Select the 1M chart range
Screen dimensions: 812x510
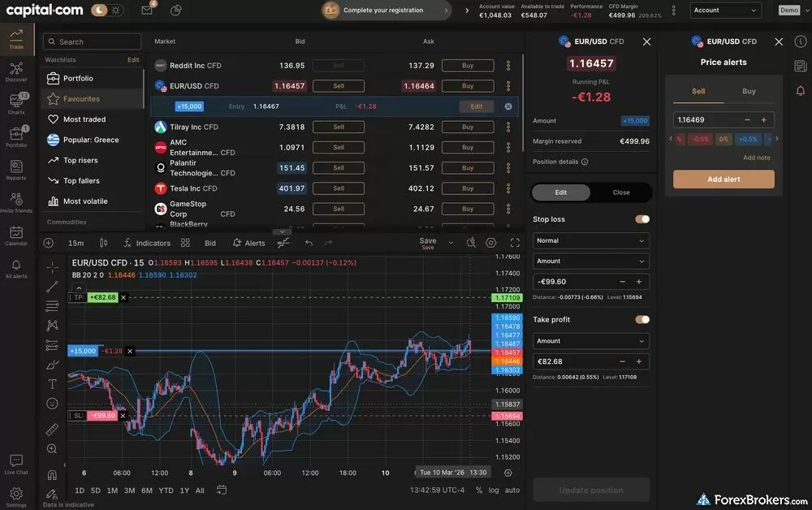[112, 490]
